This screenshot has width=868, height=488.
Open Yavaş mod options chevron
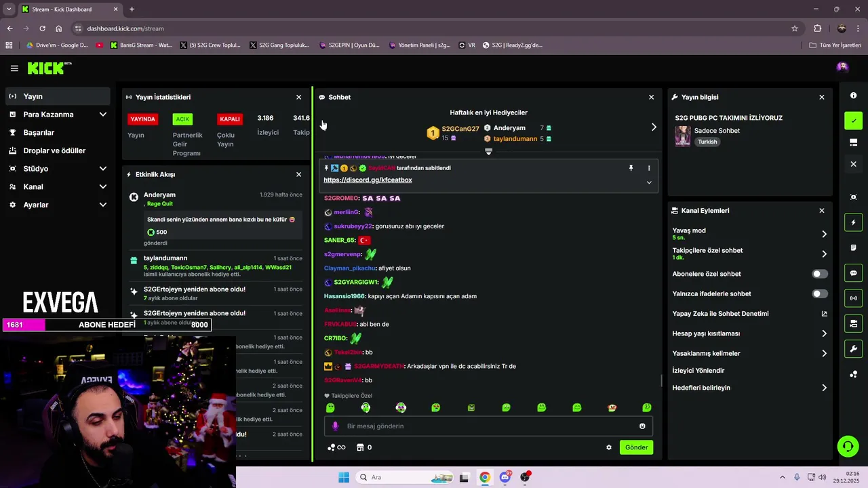[x=824, y=234]
